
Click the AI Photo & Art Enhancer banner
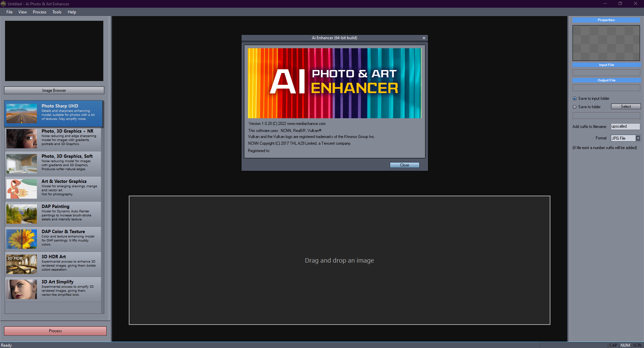tap(334, 83)
